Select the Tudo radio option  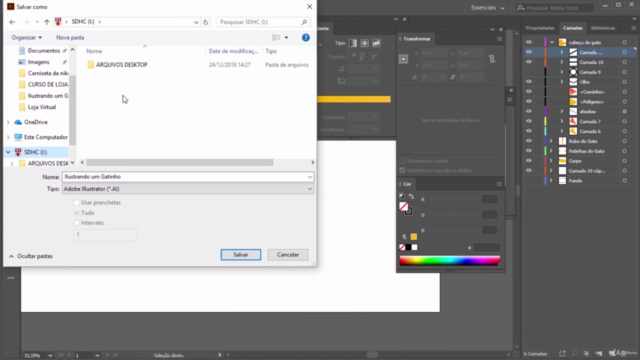(77, 213)
